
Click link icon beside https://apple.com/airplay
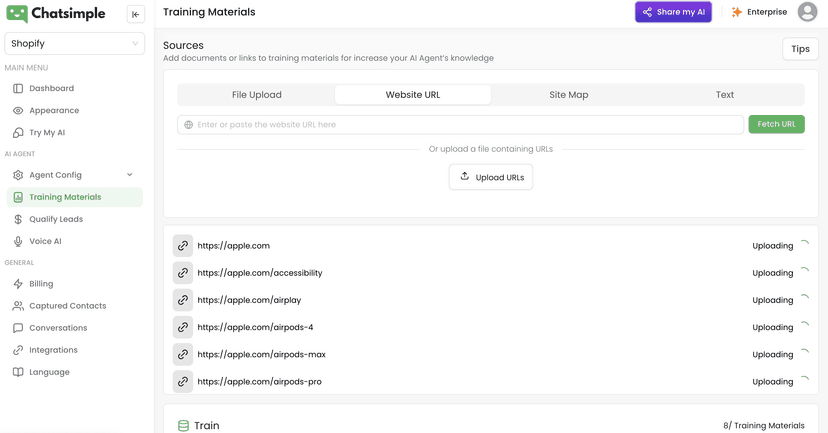point(183,300)
